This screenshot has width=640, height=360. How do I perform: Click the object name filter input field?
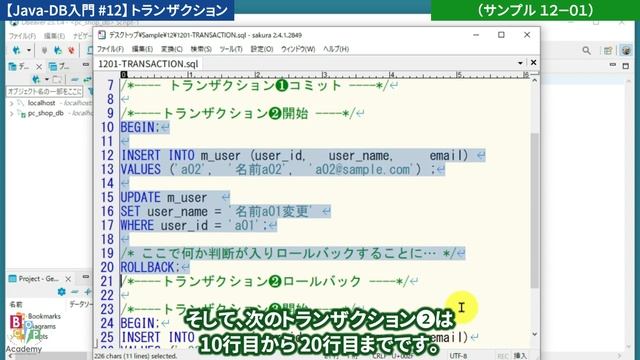[45, 91]
